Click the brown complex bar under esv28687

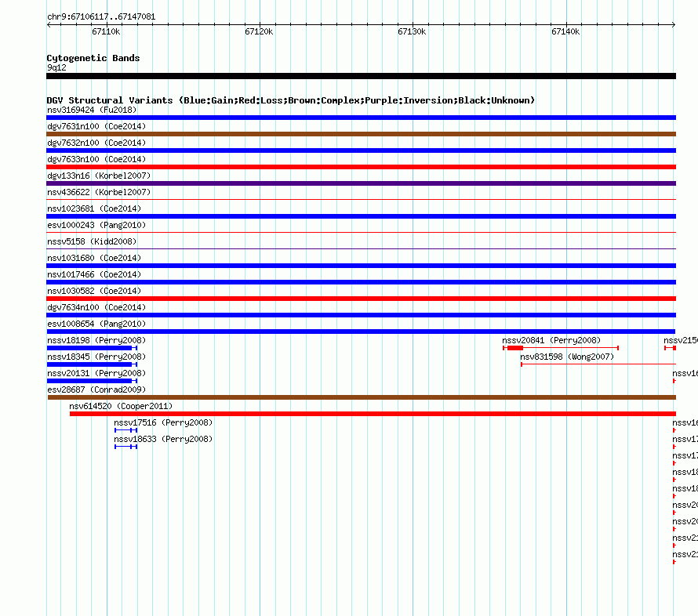click(362, 397)
